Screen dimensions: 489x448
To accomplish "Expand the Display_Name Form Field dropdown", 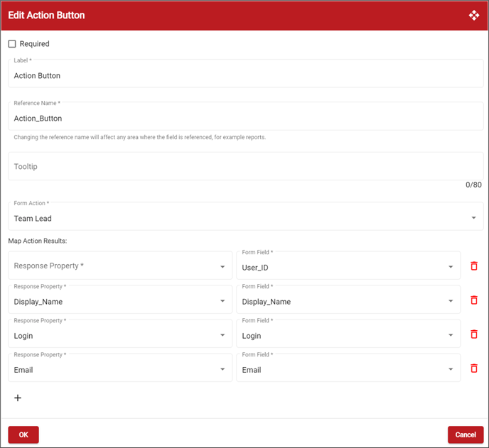I will click(348, 300).
